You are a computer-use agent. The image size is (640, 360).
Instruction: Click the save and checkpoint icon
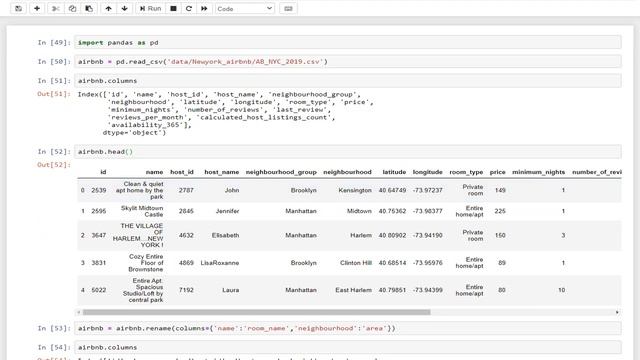pyautogui.click(x=18, y=9)
